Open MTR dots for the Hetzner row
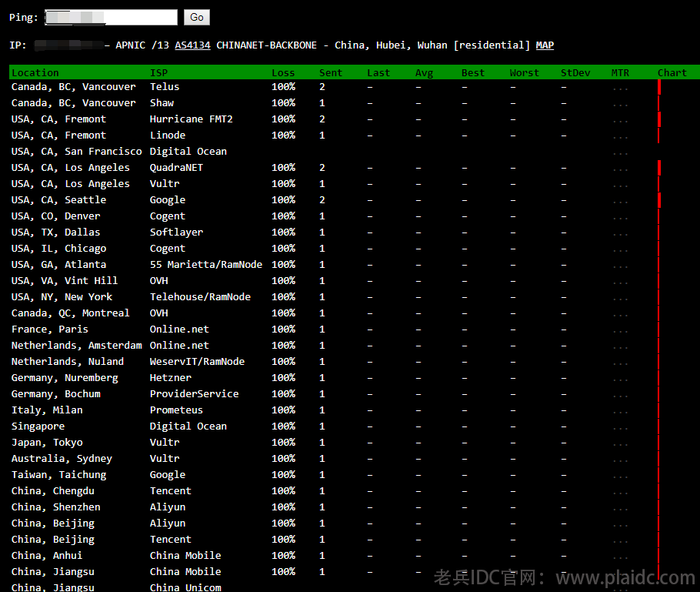The width and height of the screenshot is (700, 592). point(620,380)
